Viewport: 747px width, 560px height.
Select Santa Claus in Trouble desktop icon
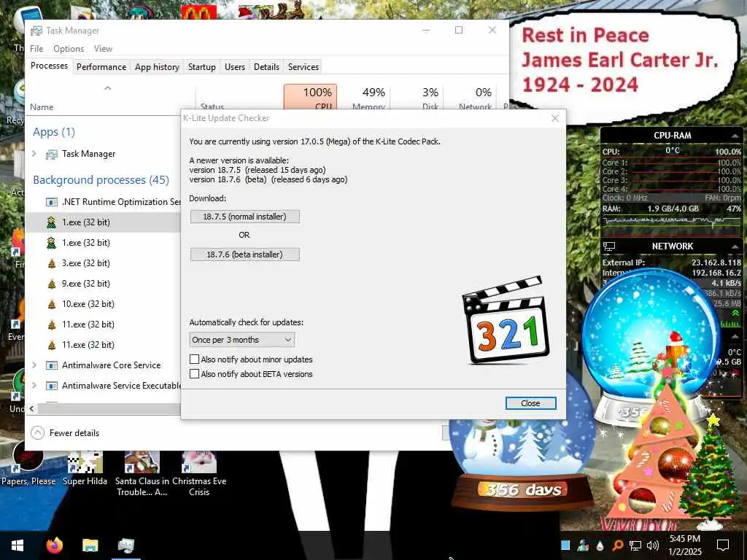point(142,474)
